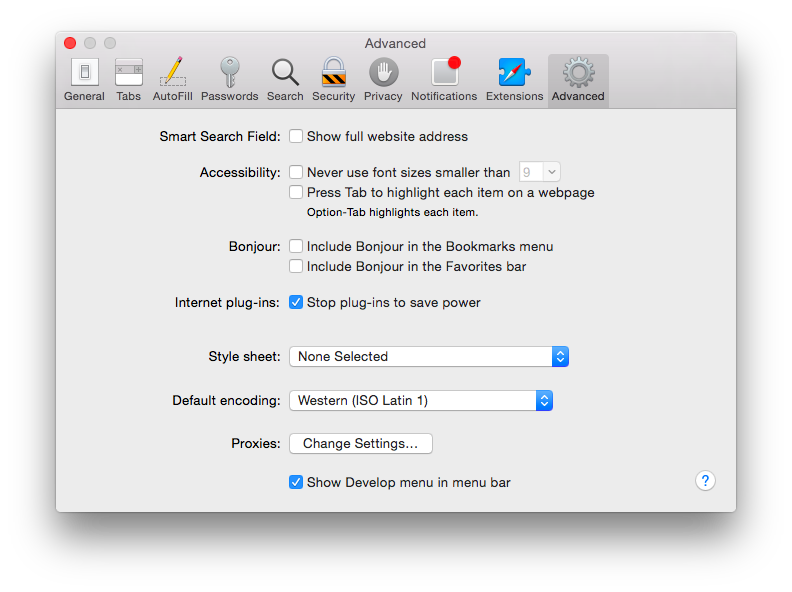Uncheck Show Develop menu in menu bar
Image resolution: width=792 pixels, height=592 pixels.
296,482
